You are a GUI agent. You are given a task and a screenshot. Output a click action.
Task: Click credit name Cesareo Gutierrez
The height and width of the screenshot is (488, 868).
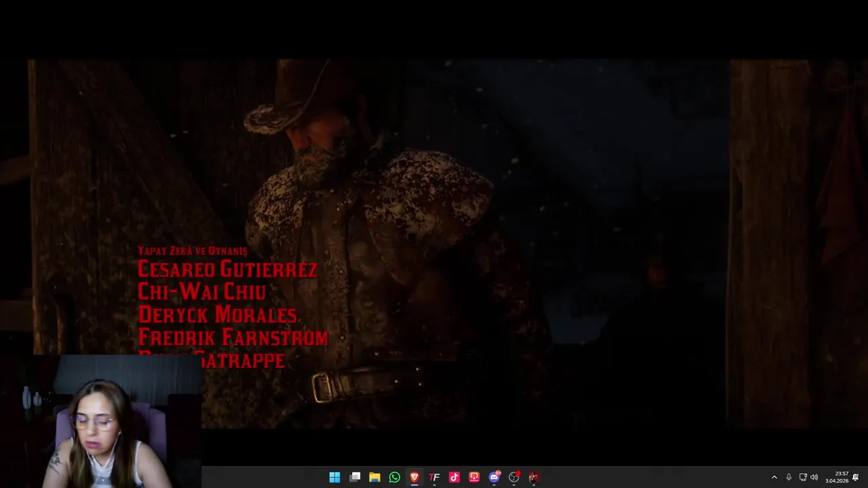coord(227,269)
